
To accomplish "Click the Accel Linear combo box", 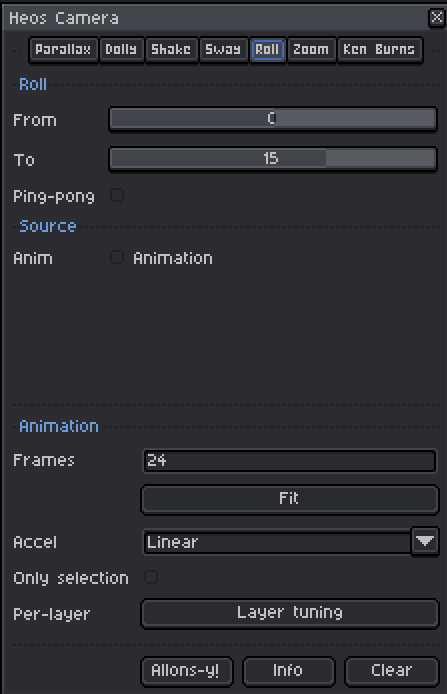I will [277, 542].
